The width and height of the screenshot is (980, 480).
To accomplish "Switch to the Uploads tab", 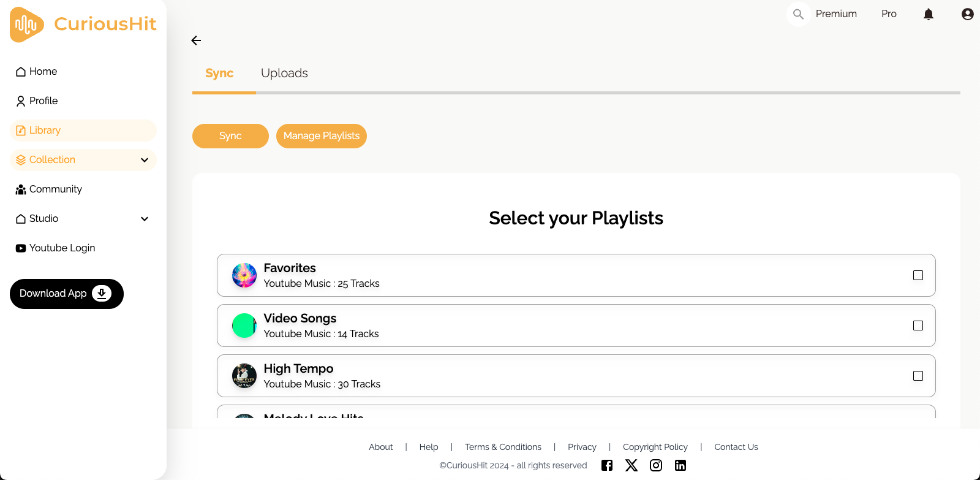I will tap(284, 73).
